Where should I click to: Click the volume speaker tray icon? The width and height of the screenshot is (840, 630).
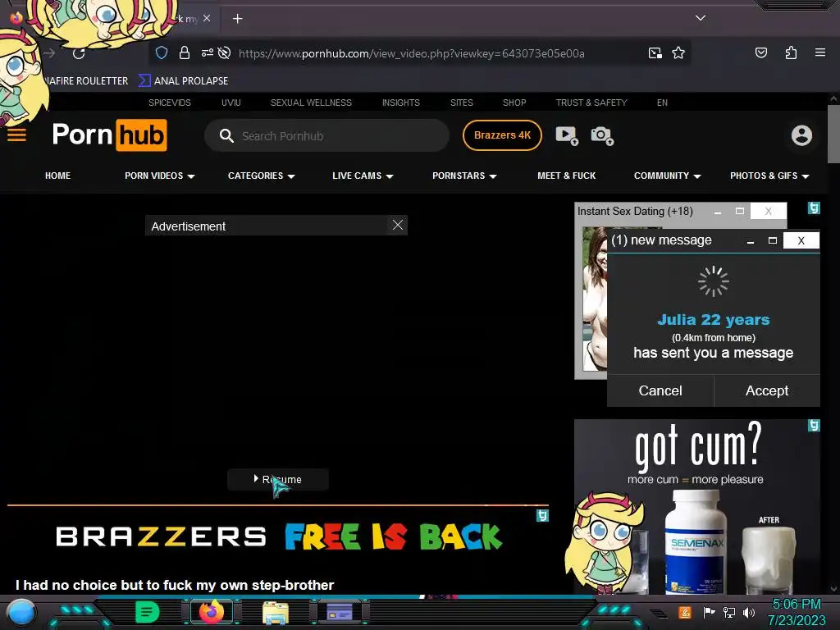click(748, 612)
